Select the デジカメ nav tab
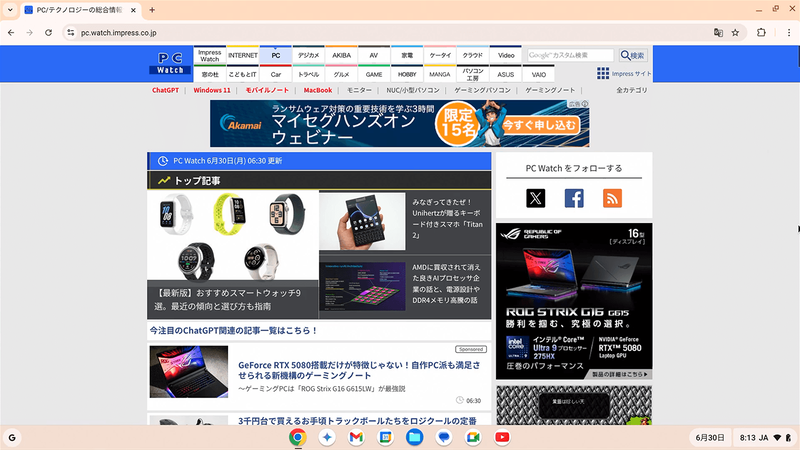Screen dimensions: 800x450 [309, 55]
